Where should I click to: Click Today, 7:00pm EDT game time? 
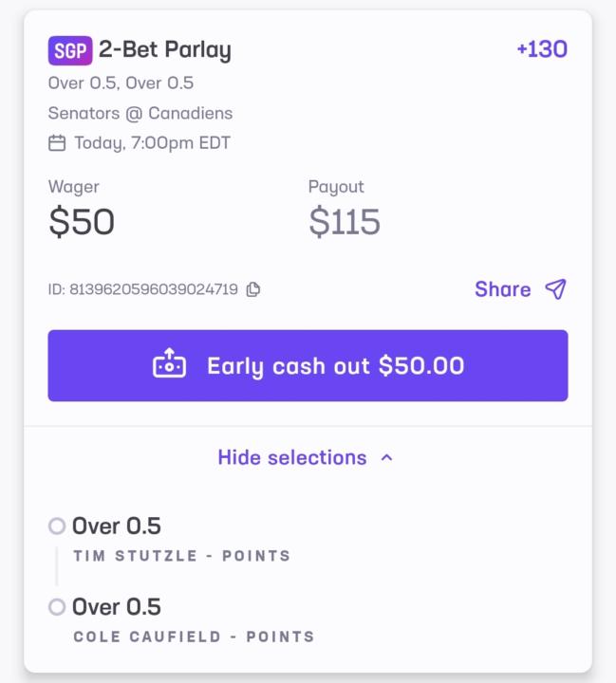[152, 143]
